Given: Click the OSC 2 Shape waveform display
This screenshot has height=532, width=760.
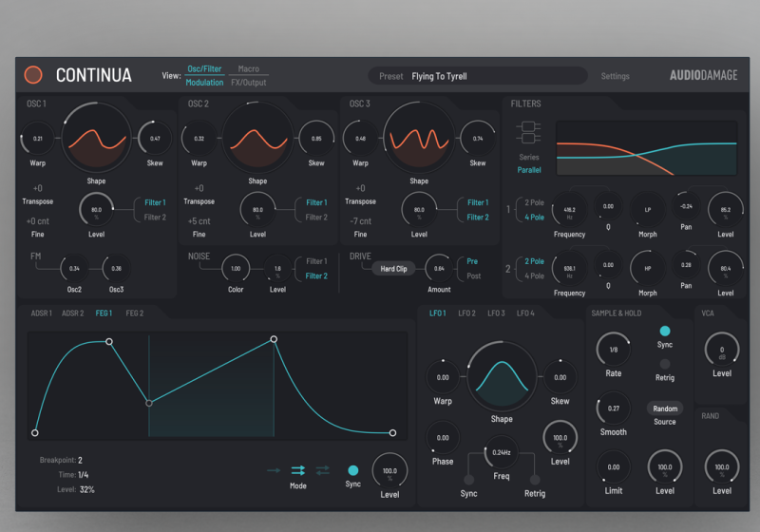Looking at the screenshot, I should (257, 139).
